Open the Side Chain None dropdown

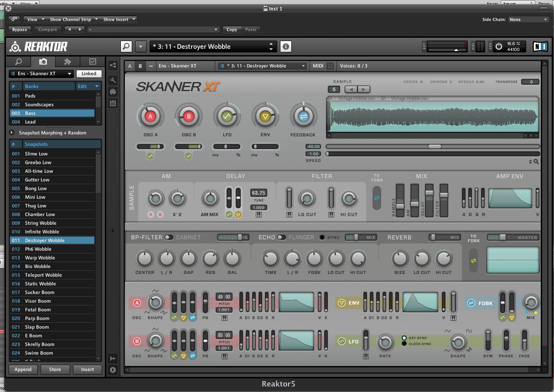[x=528, y=20]
